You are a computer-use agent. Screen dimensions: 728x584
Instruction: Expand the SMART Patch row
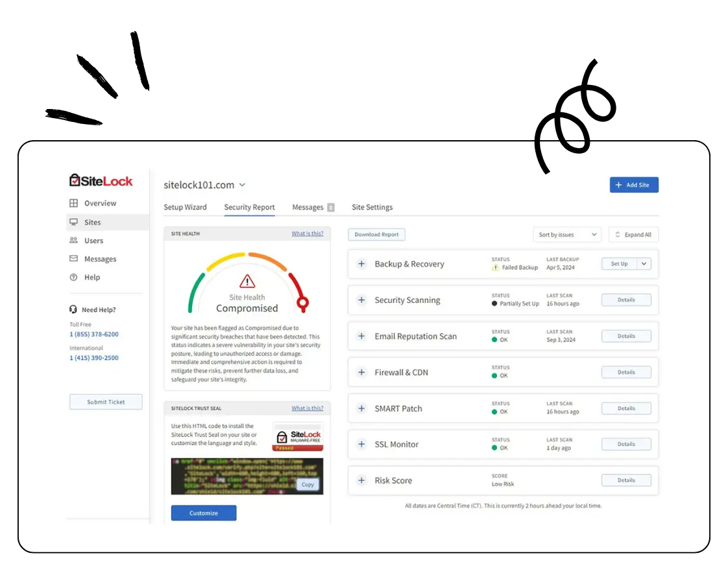[361, 409]
